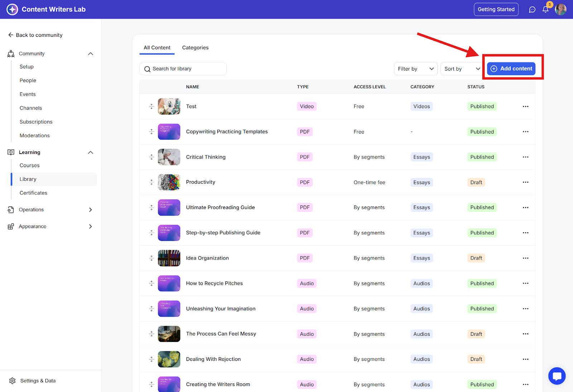Open the three-dot menu for Productivity row
This screenshot has height=392, width=573.
click(x=525, y=182)
